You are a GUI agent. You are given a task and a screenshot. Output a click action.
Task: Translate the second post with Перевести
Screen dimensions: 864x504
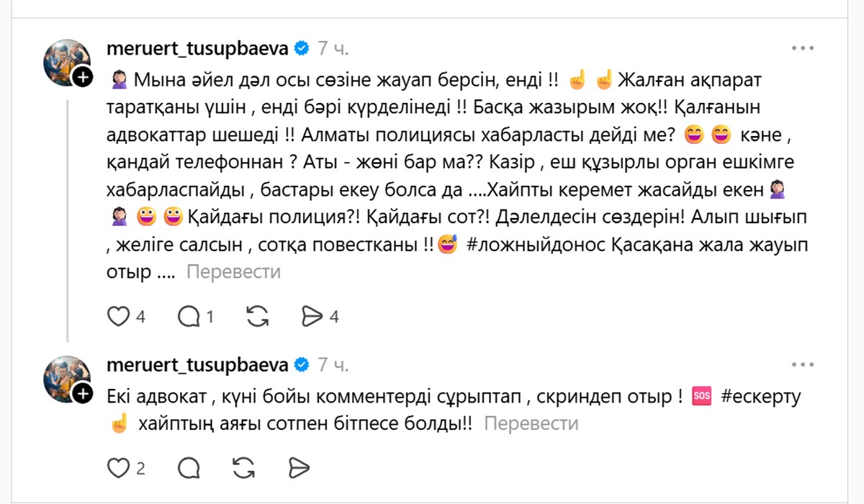pyautogui.click(x=531, y=424)
